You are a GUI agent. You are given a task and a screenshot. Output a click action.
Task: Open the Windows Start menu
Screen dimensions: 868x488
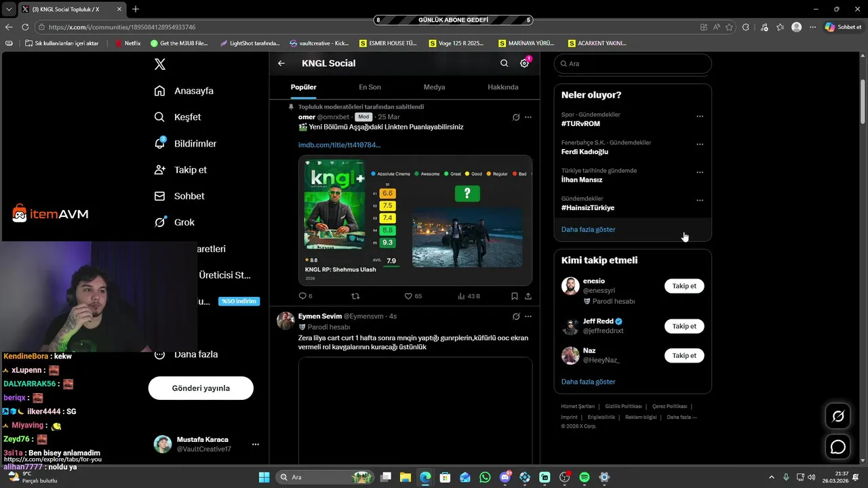point(264,477)
